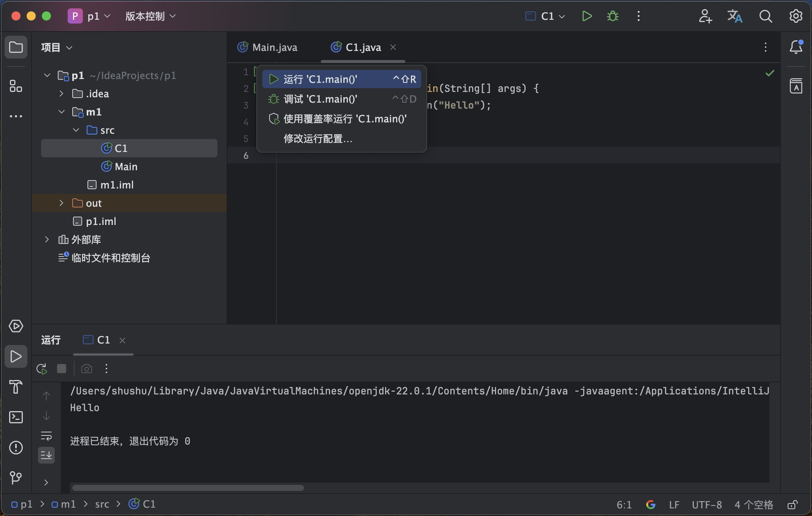
Task: Open the Terminal tool window
Action: point(16,417)
